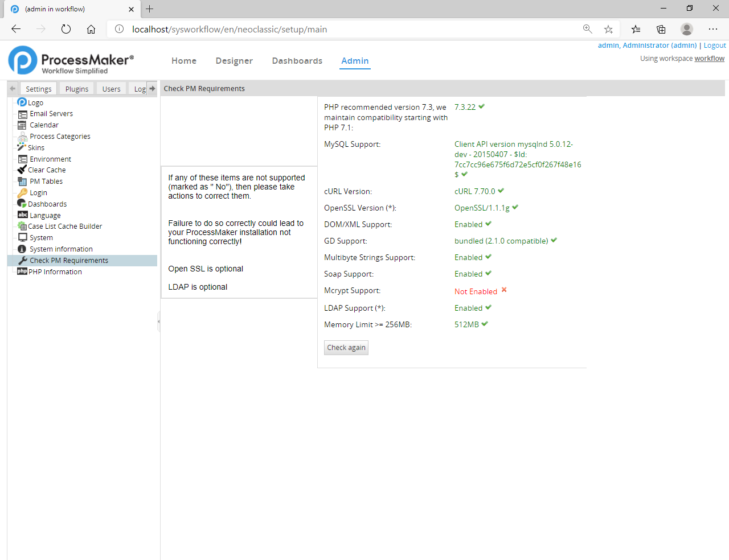Click the Logo icon in settings tree
The image size is (729, 560).
pyautogui.click(x=22, y=102)
